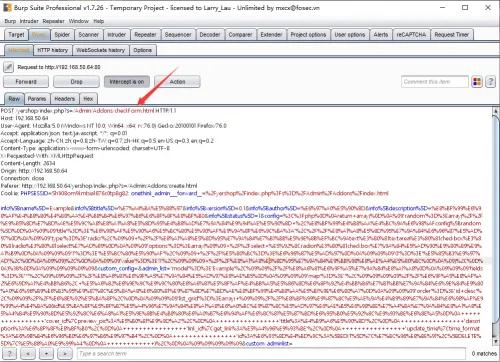Image resolution: width=500 pixels, height=362 pixels.
Task: Open the Help menu
Action: pos(98,21)
